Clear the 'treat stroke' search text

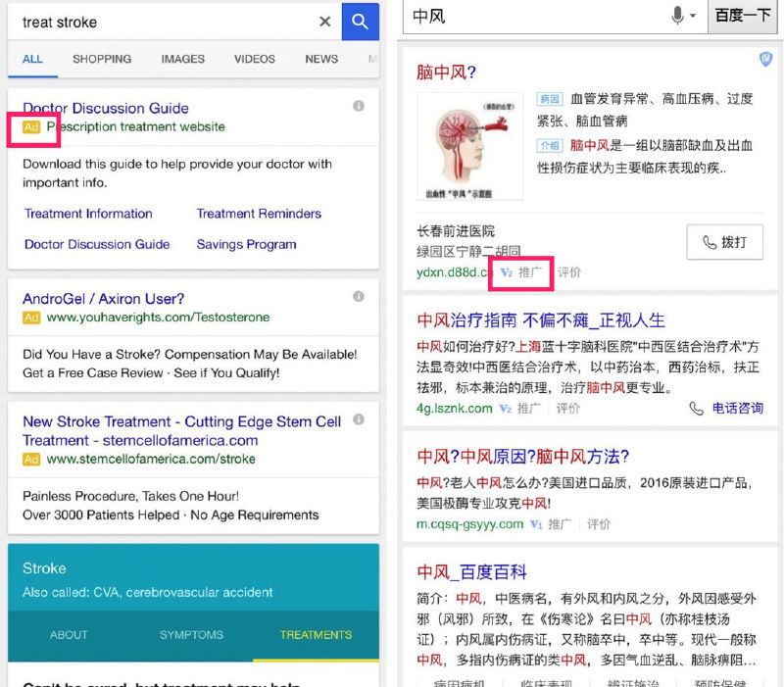coord(324,22)
